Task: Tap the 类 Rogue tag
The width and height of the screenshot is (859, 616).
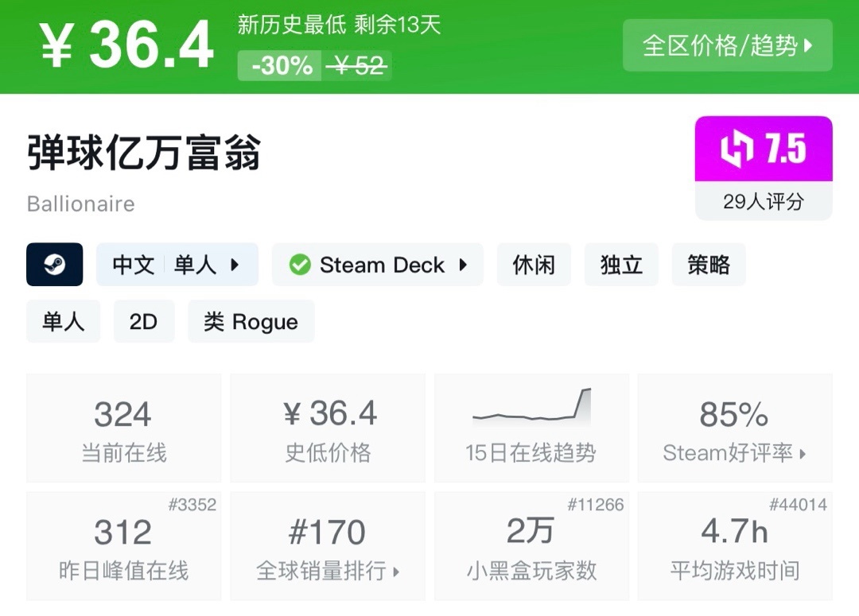Action: (x=251, y=322)
